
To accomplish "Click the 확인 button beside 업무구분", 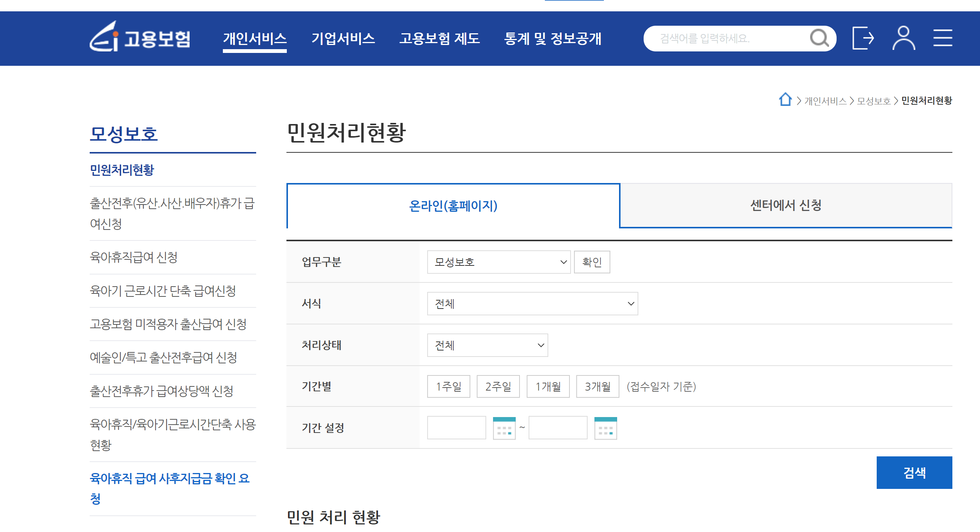I will point(591,262).
